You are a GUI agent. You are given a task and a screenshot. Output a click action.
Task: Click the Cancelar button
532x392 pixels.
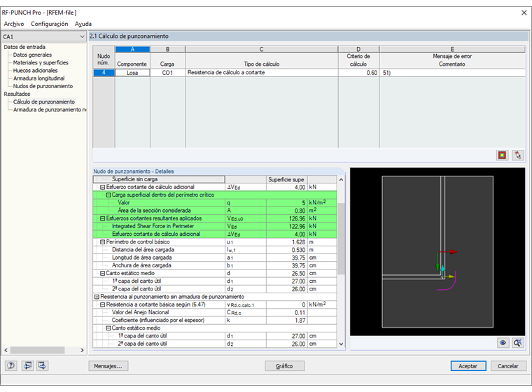coord(508,366)
